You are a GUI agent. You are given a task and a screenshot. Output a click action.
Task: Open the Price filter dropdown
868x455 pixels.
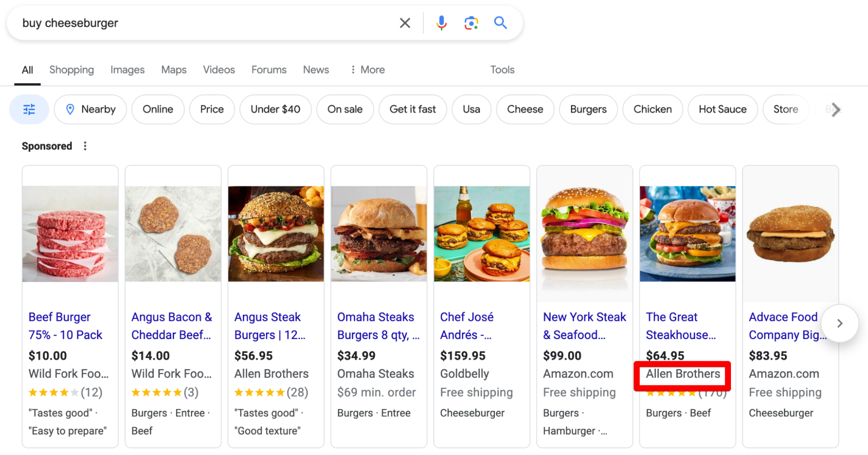211,109
